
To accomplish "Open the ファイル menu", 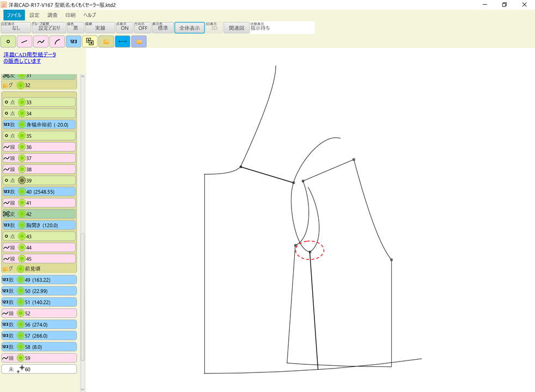I will pyautogui.click(x=14, y=15).
